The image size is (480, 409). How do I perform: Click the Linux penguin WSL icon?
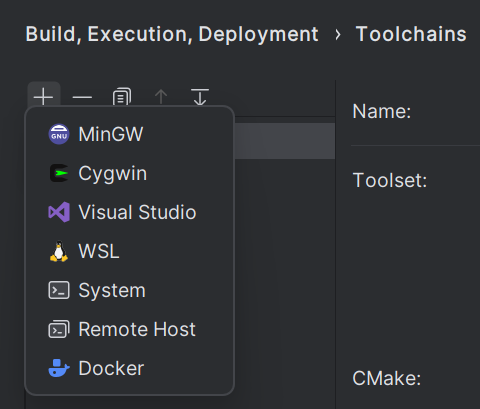(59, 251)
